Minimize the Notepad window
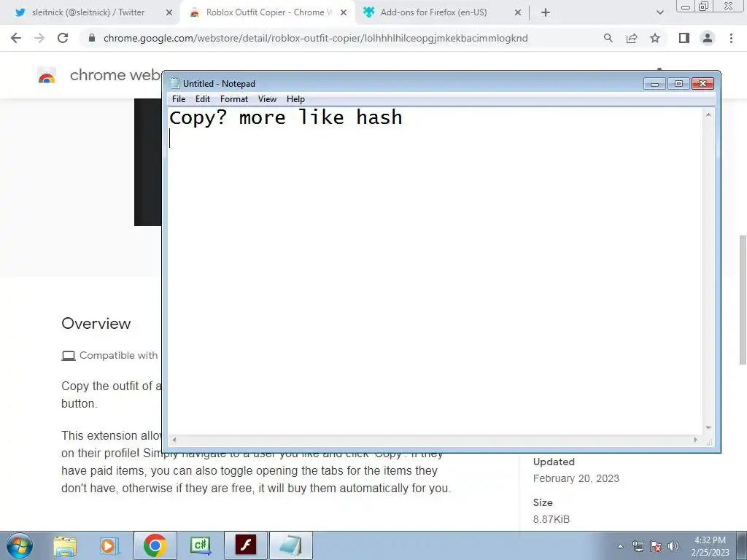The height and width of the screenshot is (560, 747). (x=654, y=84)
